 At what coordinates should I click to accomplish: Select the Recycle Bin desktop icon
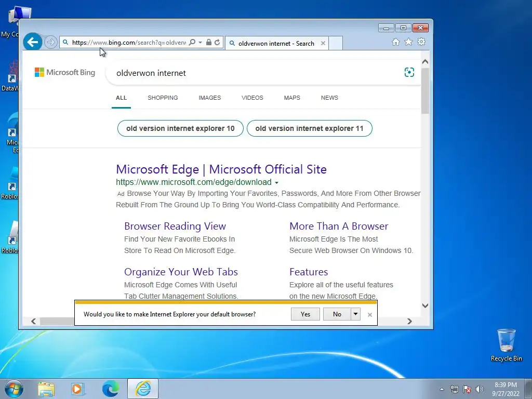506,345
